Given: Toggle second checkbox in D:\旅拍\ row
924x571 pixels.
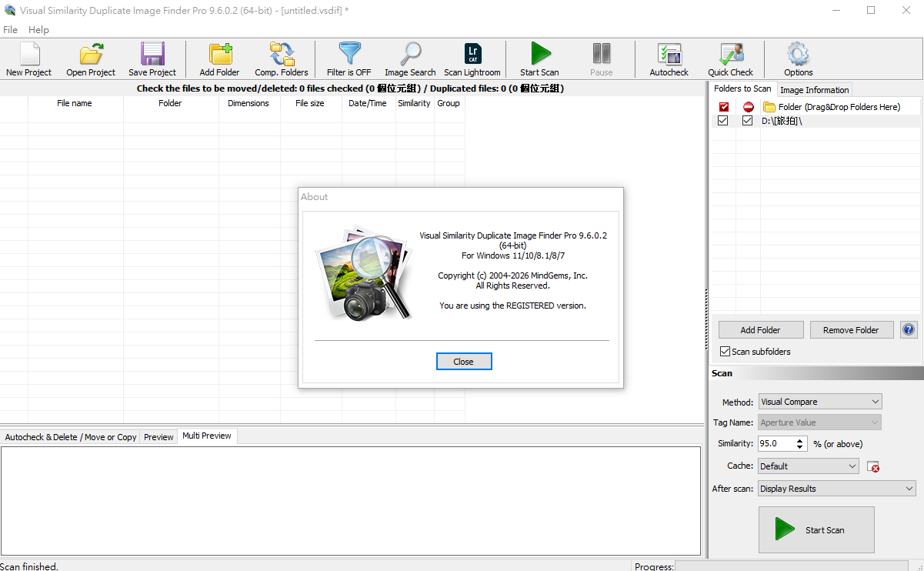Looking at the screenshot, I should 748,121.
